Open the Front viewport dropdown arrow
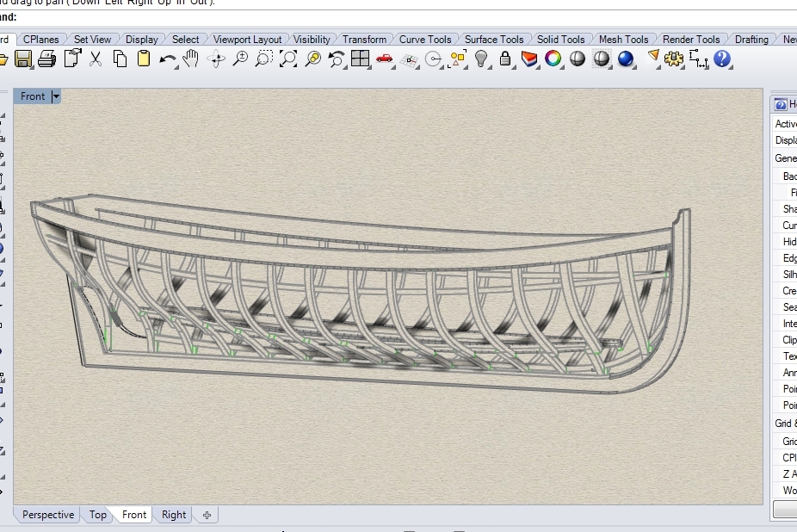Screen dimensions: 797x532 click(x=56, y=96)
